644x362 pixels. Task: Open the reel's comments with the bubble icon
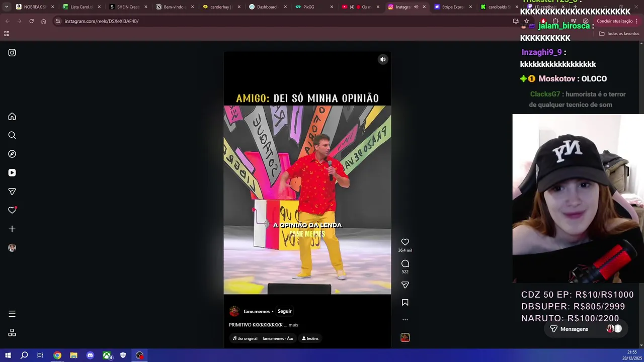405,263
